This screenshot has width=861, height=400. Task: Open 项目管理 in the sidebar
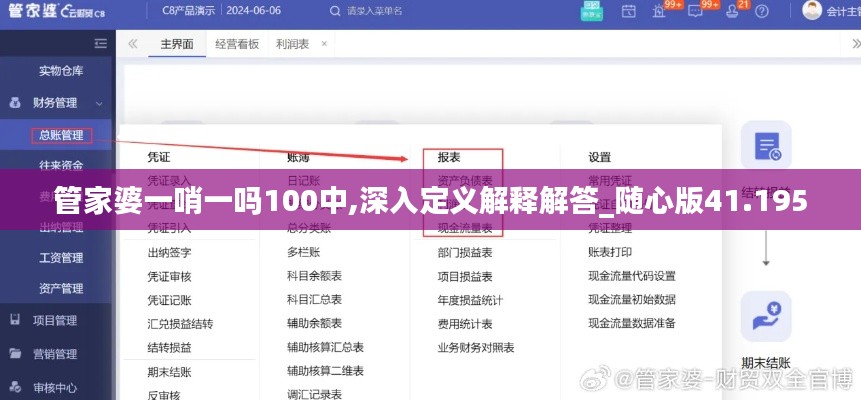pos(55,320)
